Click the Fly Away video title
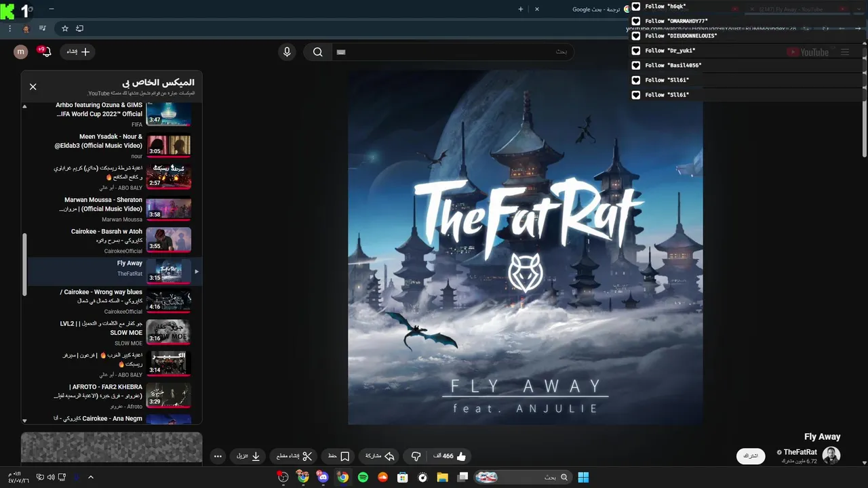Screen dimensions: 868x488 (x=822, y=436)
